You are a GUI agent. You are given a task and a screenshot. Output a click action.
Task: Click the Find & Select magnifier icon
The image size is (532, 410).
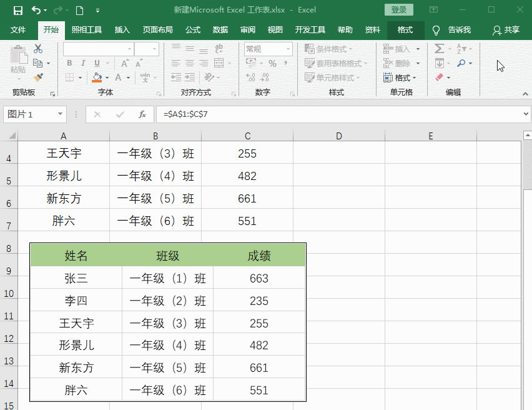(461, 63)
